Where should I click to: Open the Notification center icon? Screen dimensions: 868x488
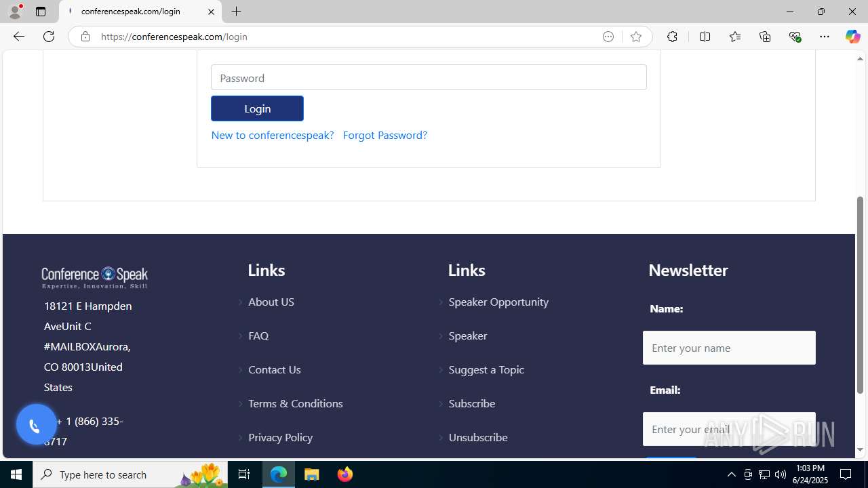click(x=846, y=474)
